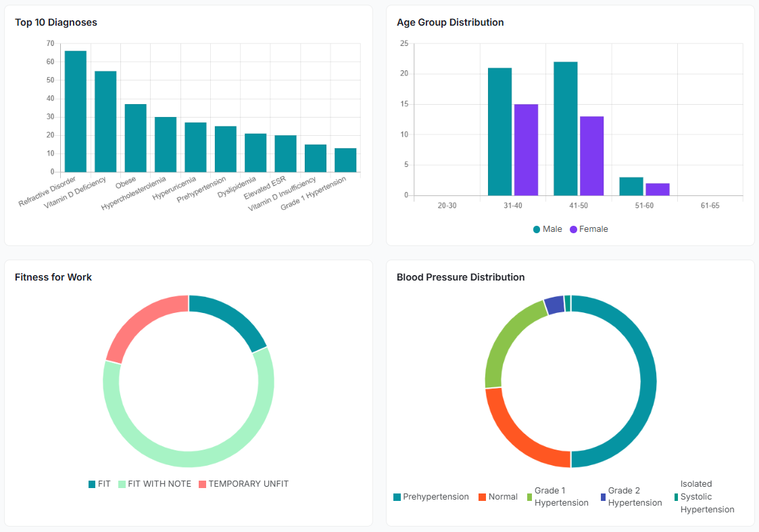Viewport: 759px width, 532px height.
Task: Select the Male bar for 51-60
Action: pyautogui.click(x=631, y=186)
